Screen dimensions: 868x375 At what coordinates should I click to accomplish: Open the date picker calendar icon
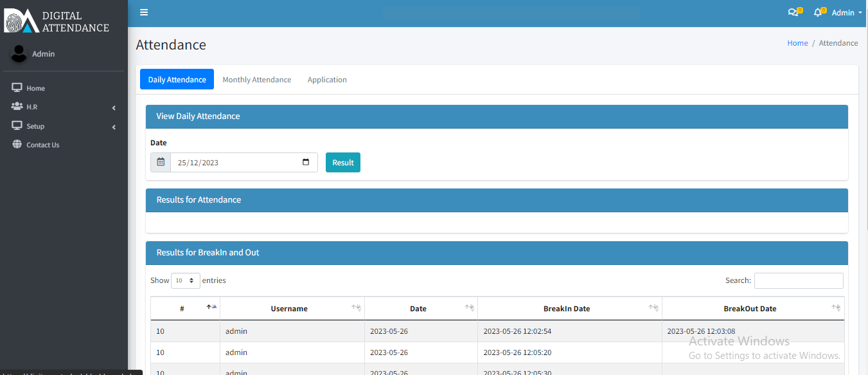[x=306, y=162]
